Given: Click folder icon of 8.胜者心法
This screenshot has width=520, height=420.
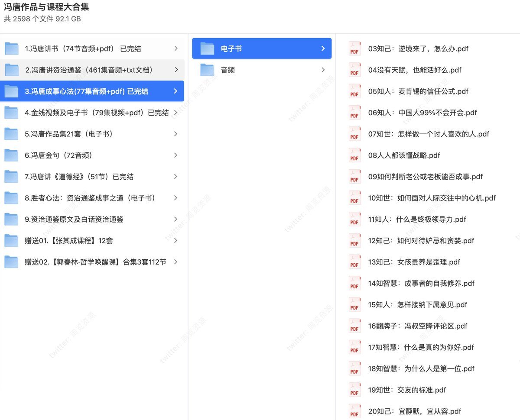Looking at the screenshot, I should (x=12, y=198).
